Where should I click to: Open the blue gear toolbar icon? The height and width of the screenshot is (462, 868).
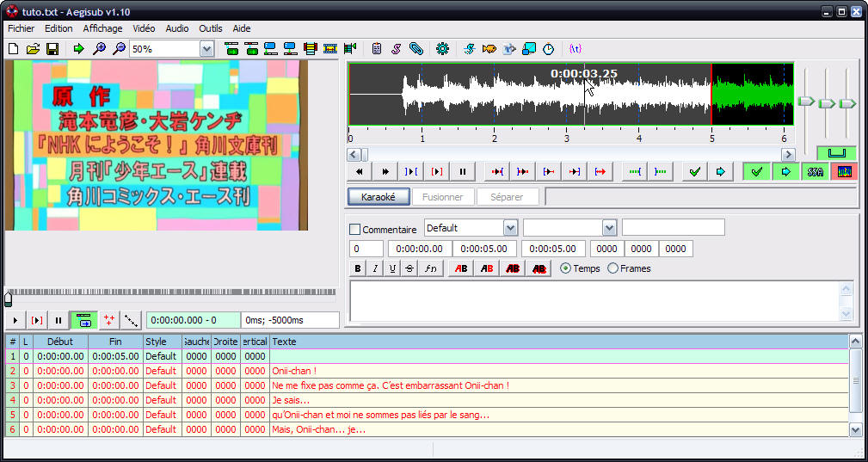[x=442, y=49]
